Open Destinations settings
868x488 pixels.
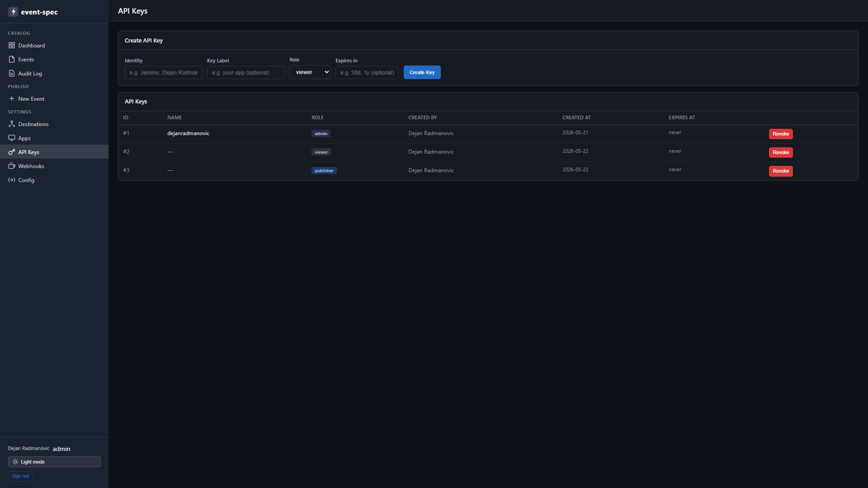(54, 124)
